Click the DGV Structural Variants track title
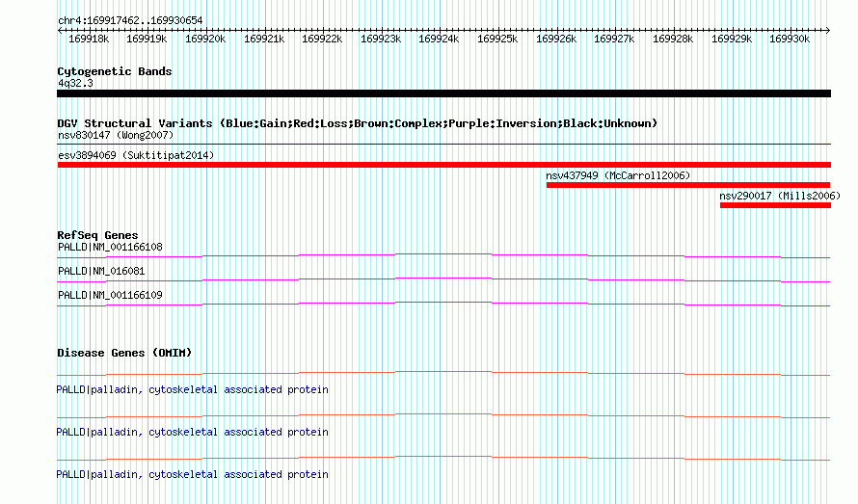Image resolution: width=858 pixels, height=504 pixels. tap(357, 123)
